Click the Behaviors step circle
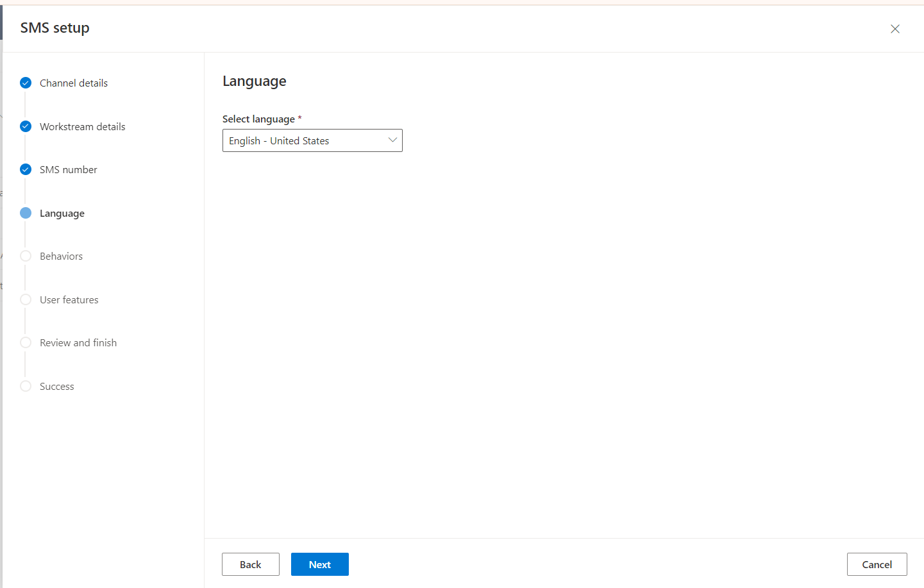The width and height of the screenshot is (924, 588). pyautogui.click(x=26, y=256)
